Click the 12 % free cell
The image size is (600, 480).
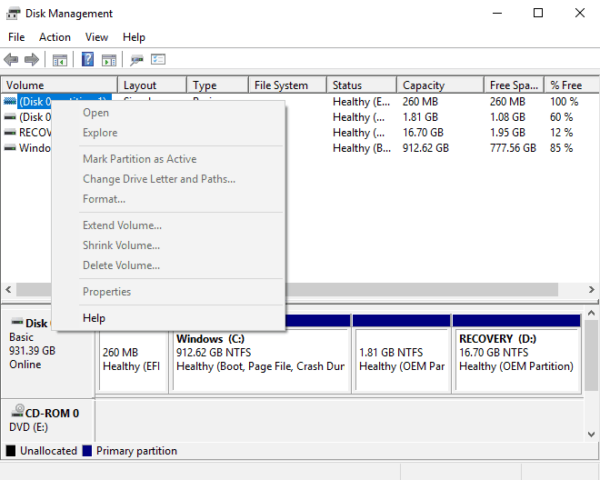click(561, 133)
